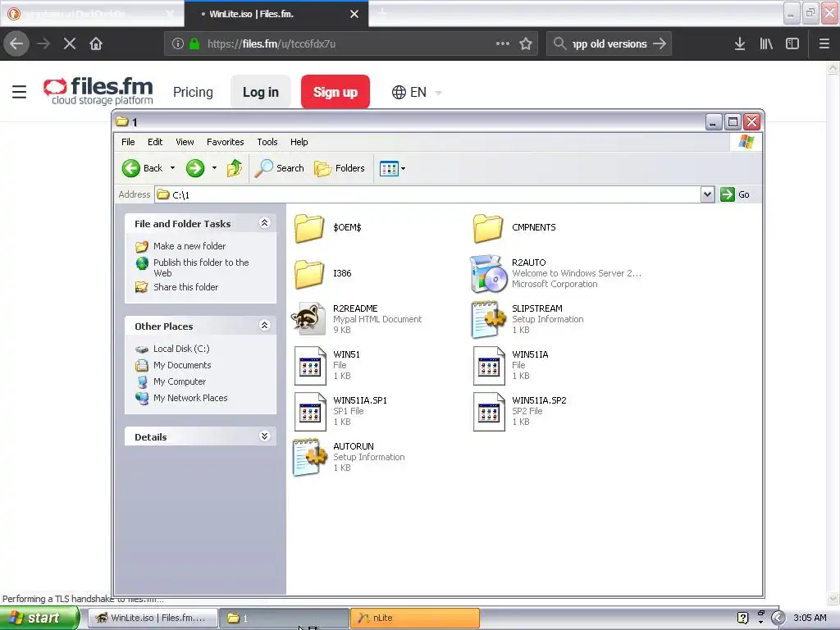Viewport: 840px width, 630px height.
Task: Collapse the Other Places panel
Action: (x=264, y=325)
